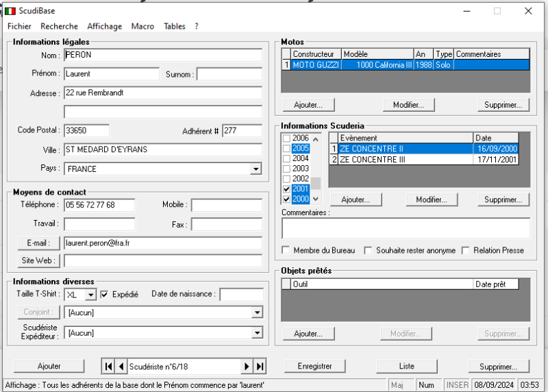Toggle the Expédié checkbox
Image resolution: width=548 pixels, height=392 pixels.
pos(104,295)
